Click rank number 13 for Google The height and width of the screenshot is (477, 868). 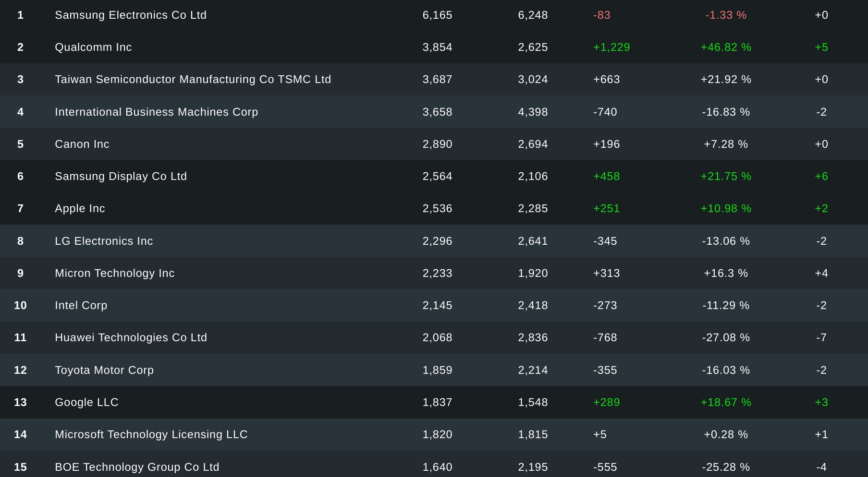click(20, 402)
